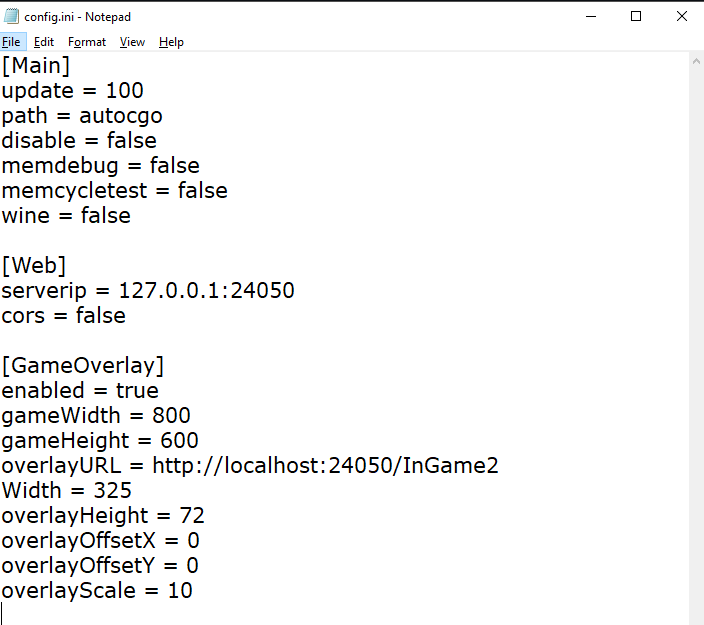Open the View menu
Image resolution: width=704 pixels, height=625 pixels.
tap(132, 42)
